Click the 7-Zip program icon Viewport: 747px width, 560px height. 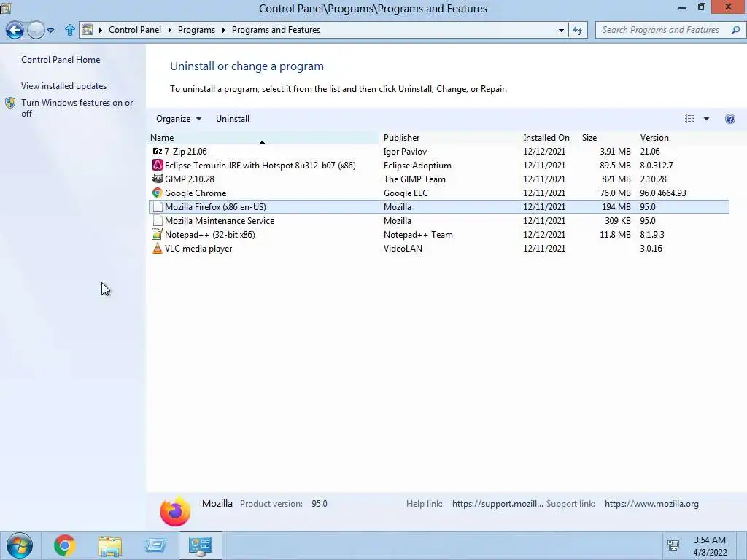[158, 152]
